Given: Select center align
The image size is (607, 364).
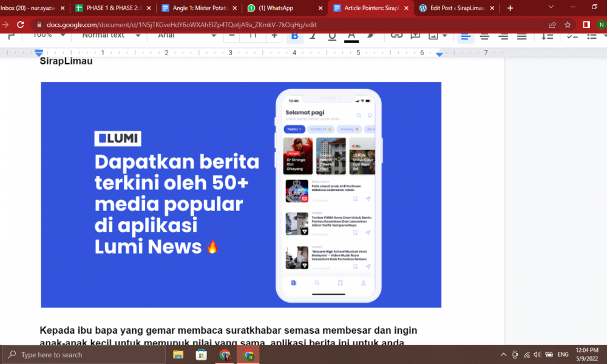Looking at the screenshot, I should pos(484,37).
